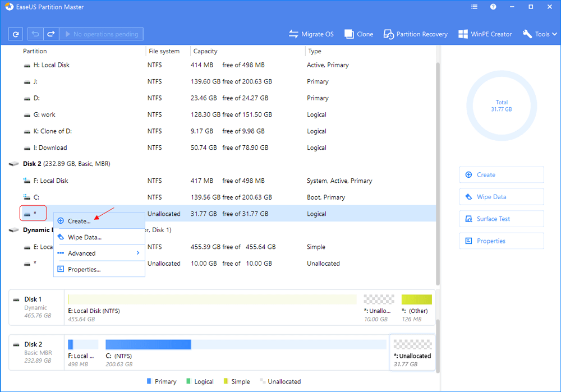Click the partition list vertical scrollbar
The image size is (561, 392).
438,173
